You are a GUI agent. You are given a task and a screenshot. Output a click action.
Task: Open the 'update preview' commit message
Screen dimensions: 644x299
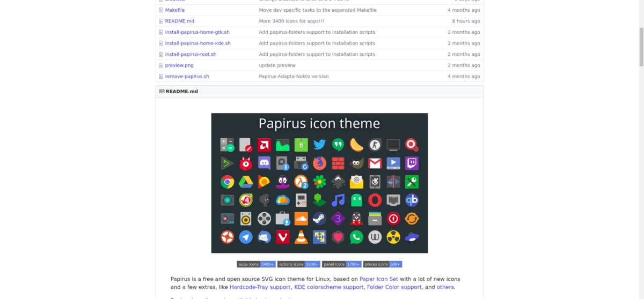point(277,65)
